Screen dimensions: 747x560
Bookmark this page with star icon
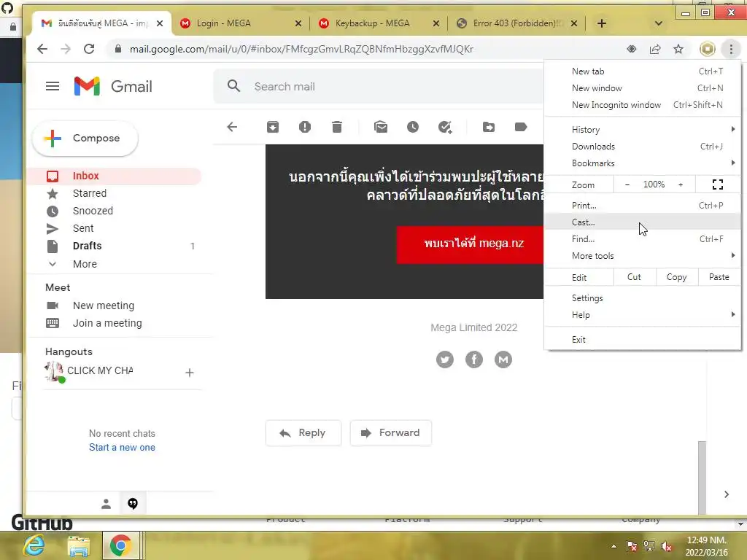coord(678,49)
